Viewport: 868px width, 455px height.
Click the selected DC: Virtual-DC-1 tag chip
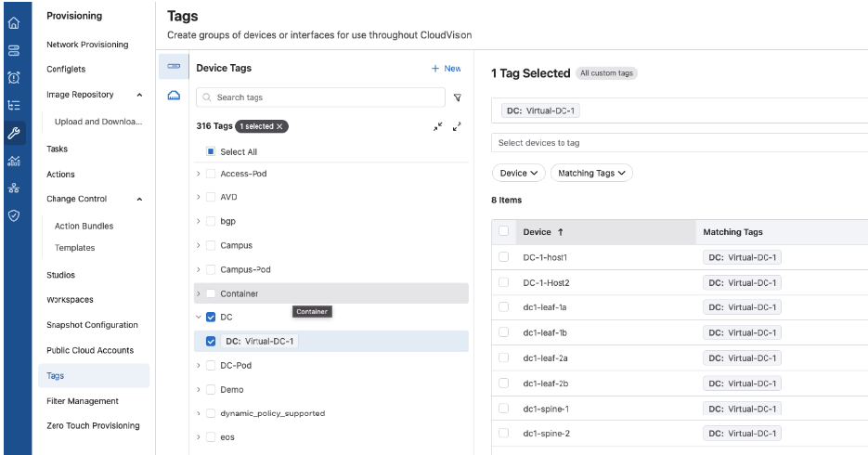point(540,110)
